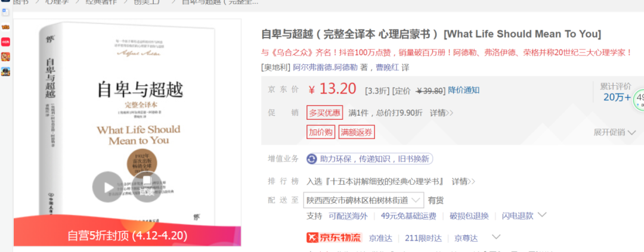644x252 pixels.
Task: Expand the chevron after 京尊达
Action: point(496,237)
